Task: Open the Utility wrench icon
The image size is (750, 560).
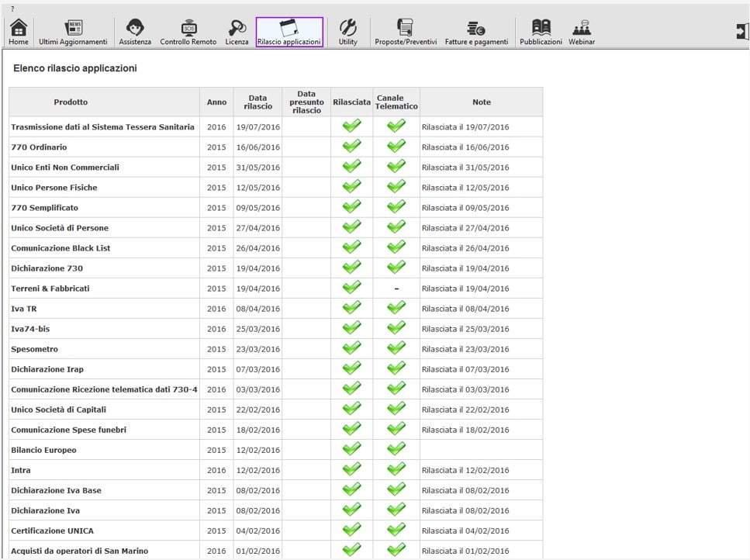Action: [x=347, y=32]
